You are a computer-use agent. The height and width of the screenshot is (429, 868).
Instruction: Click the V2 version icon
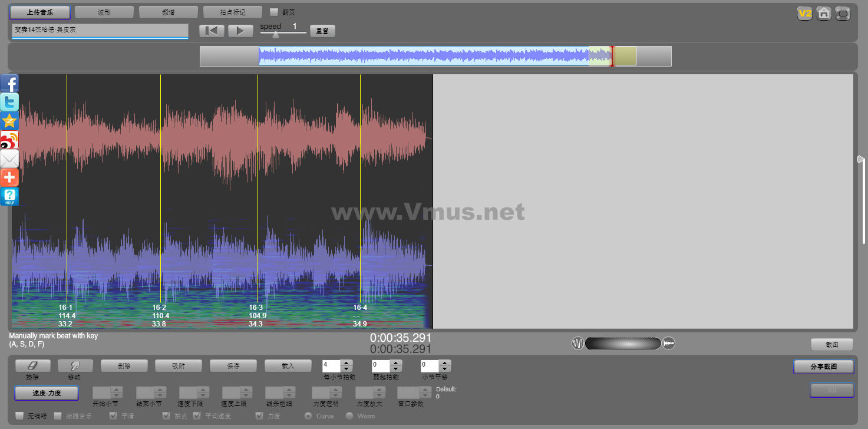pyautogui.click(x=804, y=13)
